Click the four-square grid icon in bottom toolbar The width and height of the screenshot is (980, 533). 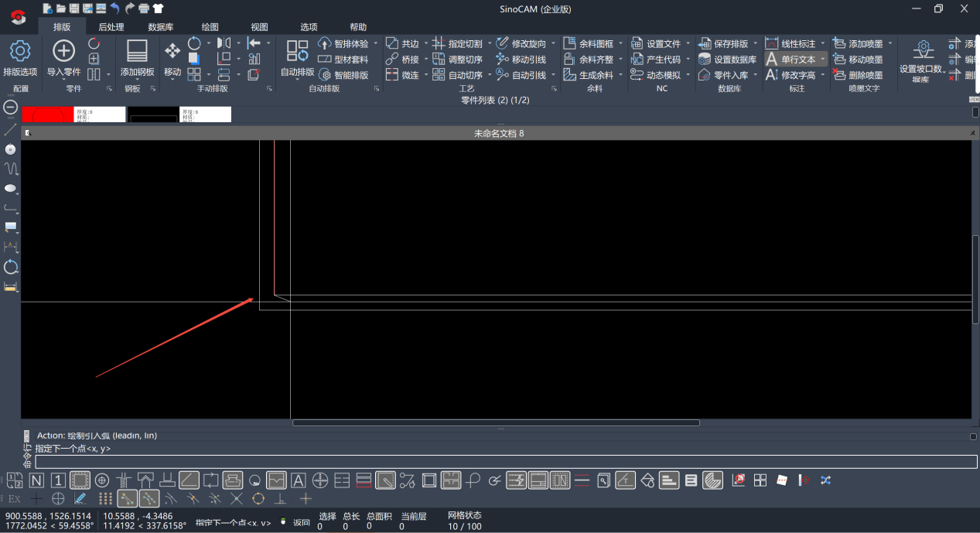pos(760,480)
